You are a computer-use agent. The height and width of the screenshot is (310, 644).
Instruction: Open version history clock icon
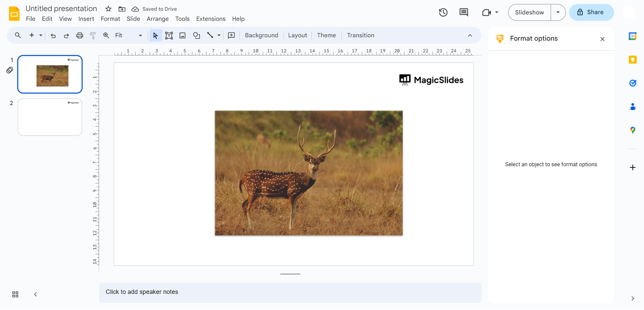[x=443, y=12]
